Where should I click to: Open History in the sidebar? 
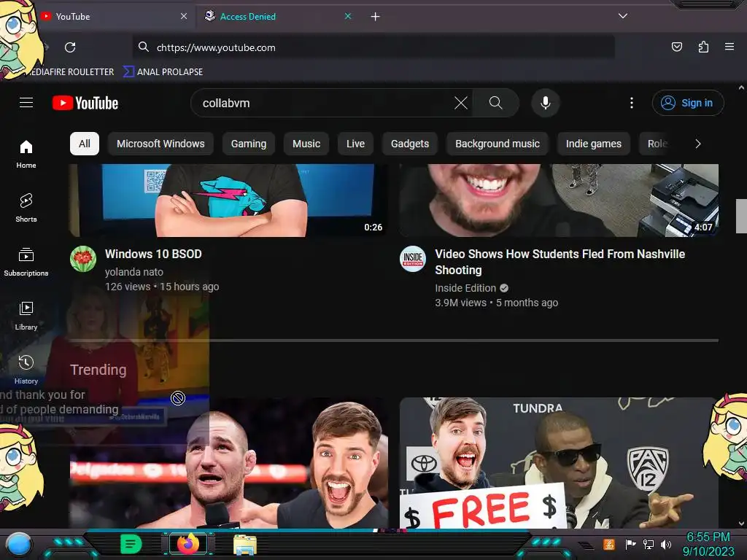click(x=26, y=370)
